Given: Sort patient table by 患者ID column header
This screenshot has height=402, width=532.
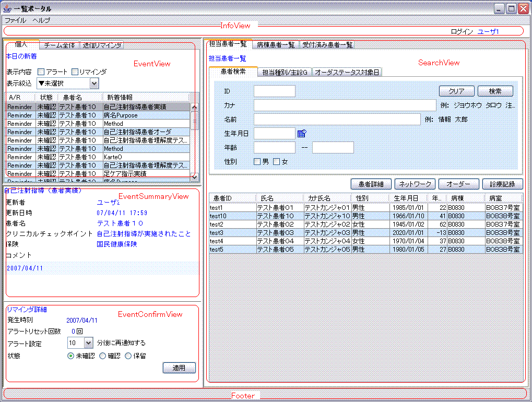Looking at the screenshot, I should (232, 198).
